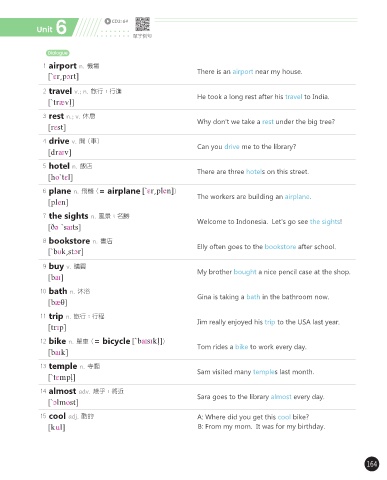Click highlighted bought in example sentence
The width and height of the screenshot is (387, 480).
click(245, 272)
